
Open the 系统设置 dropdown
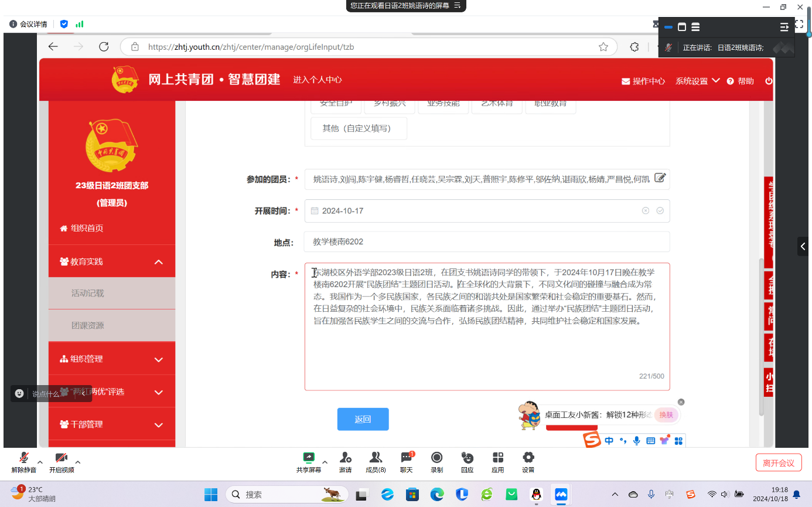[x=697, y=81]
